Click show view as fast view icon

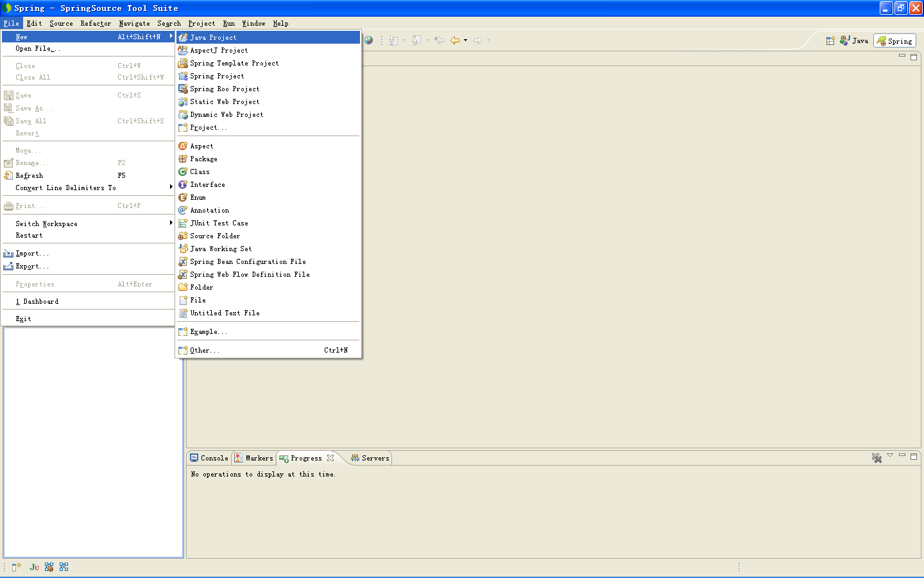(x=16, y=567)
